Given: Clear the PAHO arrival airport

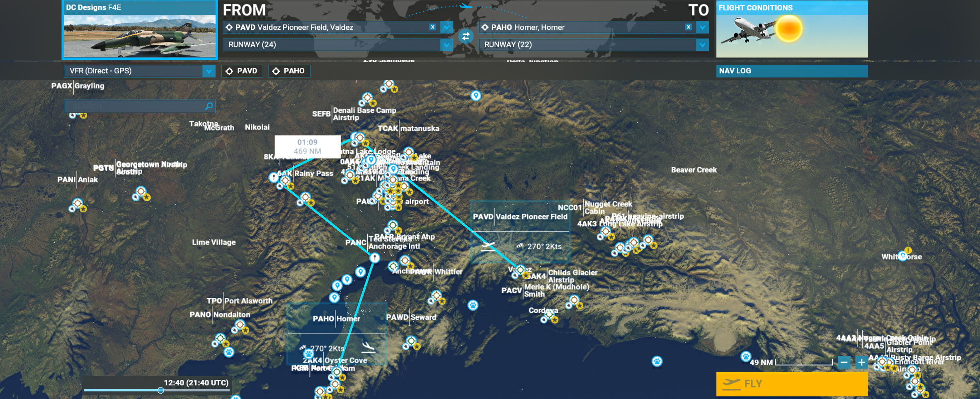Looking at the screenshot, I should coord(688,27).
